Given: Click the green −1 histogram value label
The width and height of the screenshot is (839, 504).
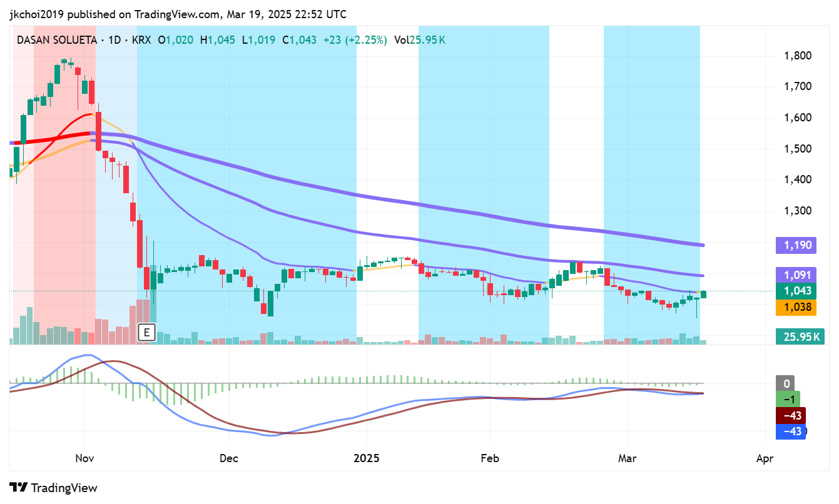Looking at the screenshot, I should click(x=788, y=400).
